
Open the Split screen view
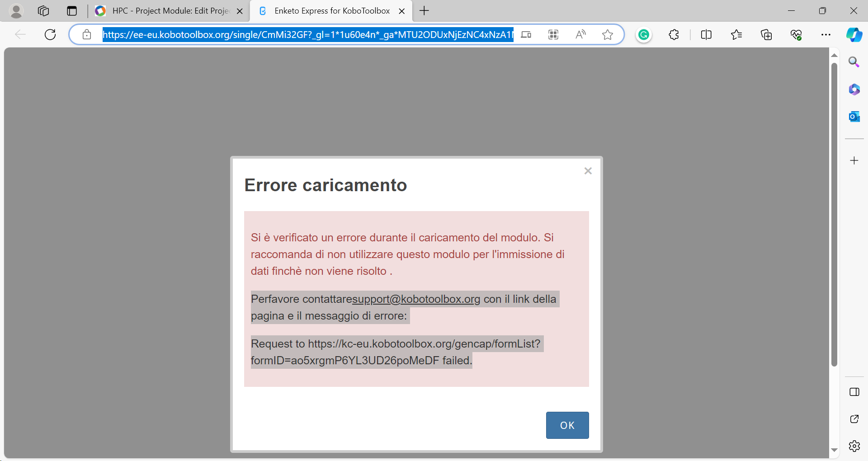click(x=706, y=34)
